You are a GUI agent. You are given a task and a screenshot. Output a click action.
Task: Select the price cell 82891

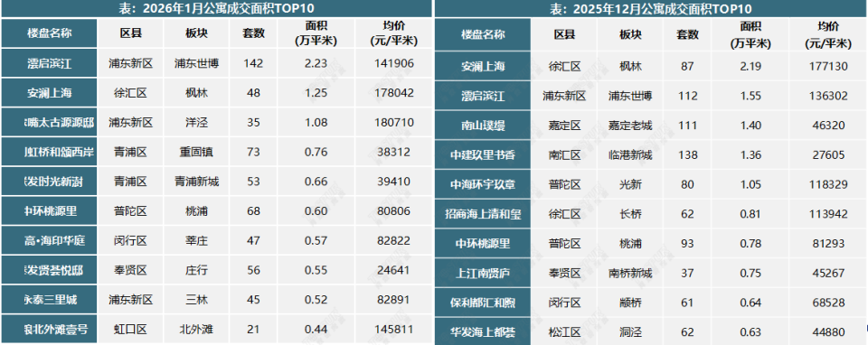(x=393, y=300)
